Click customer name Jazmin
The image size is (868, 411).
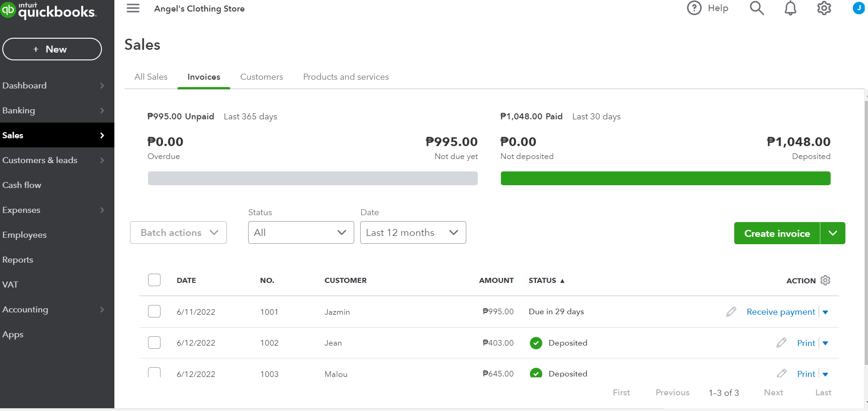(337, 312)
